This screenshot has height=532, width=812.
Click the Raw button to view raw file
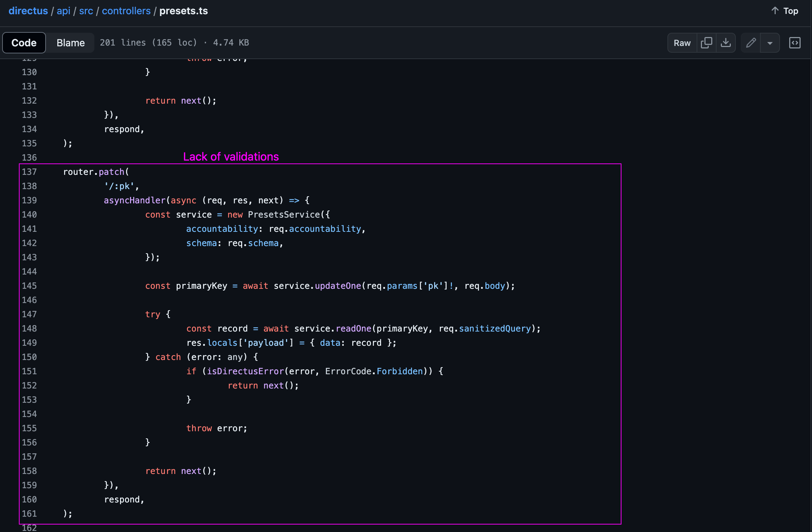(681, 42)
